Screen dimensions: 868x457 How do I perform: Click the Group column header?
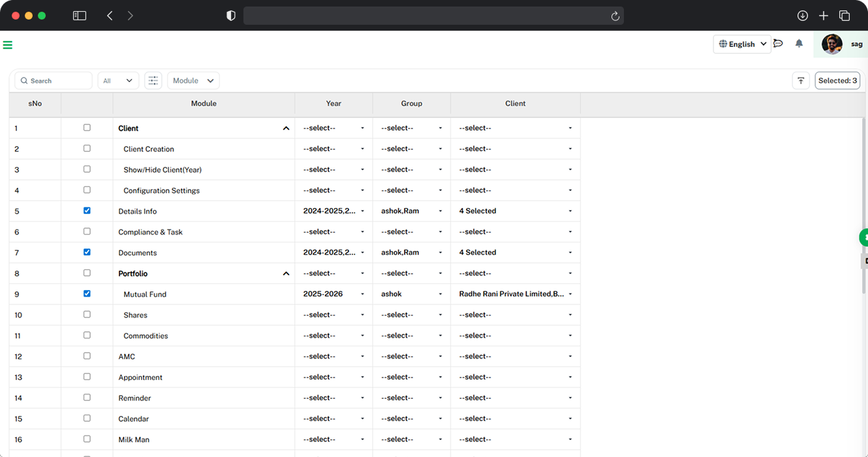coord(411,104)
